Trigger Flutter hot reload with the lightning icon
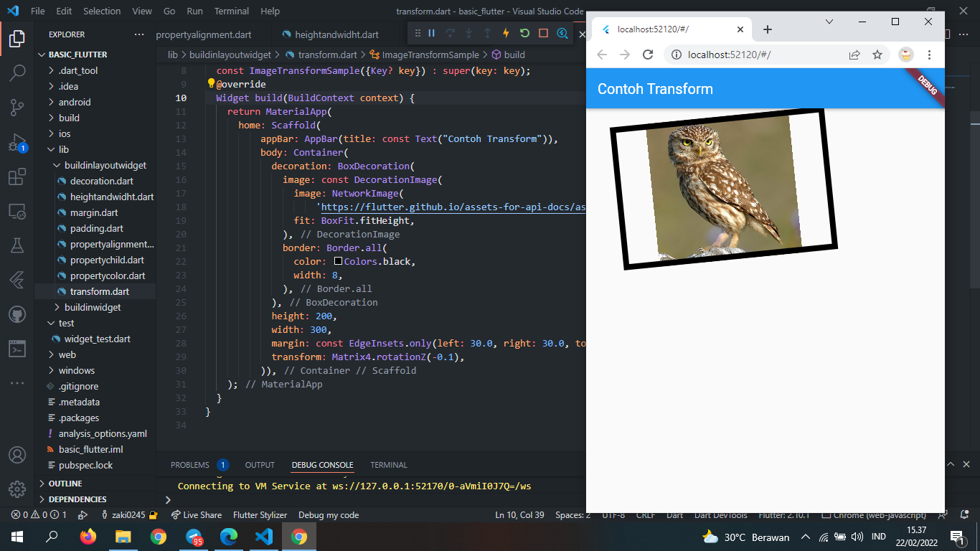The width and height of the screenshot is (980, 551). point(506,33)
